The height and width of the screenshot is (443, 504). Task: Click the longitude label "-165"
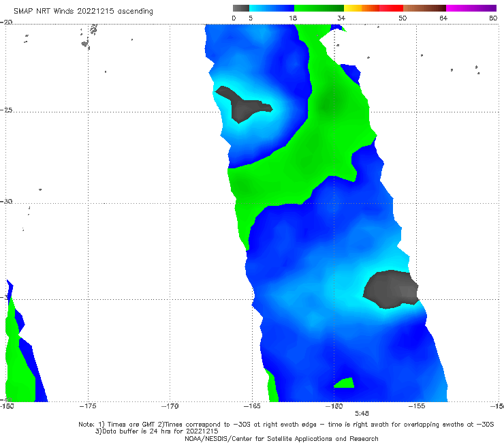click(x=252, y=406)
